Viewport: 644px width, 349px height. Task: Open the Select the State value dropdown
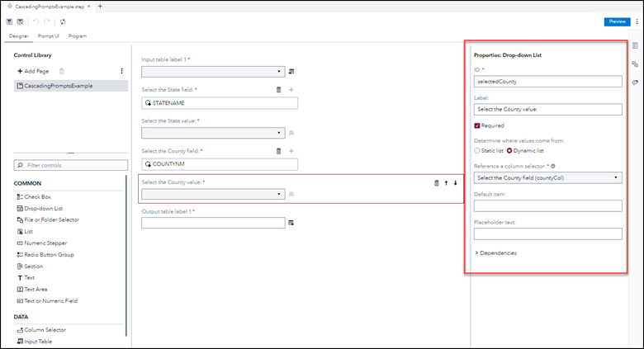click(x=213, y=133)
